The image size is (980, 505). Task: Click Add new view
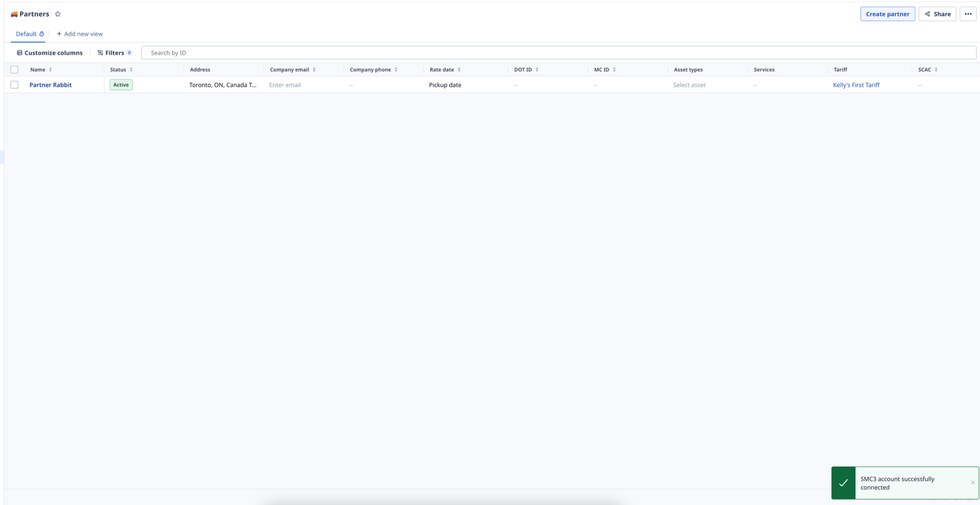pyautogui.click(x=80, y=33)
